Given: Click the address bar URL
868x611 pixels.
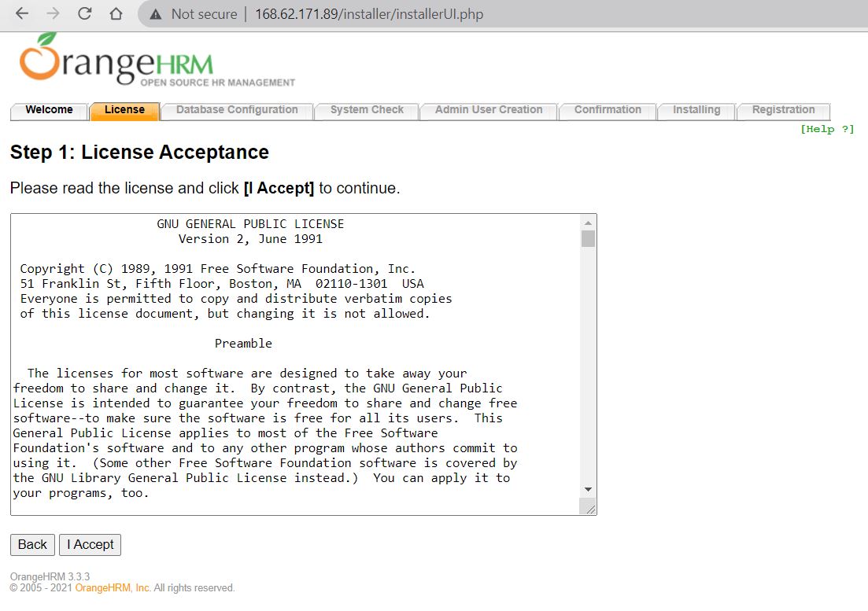Looking at the screenshot, I should click(x=368, y=14).
